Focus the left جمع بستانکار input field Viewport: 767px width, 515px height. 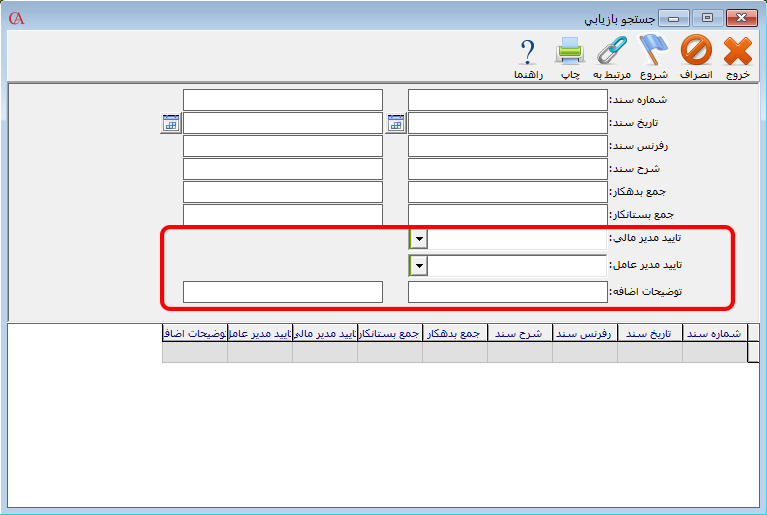click(x=283, y=215)
